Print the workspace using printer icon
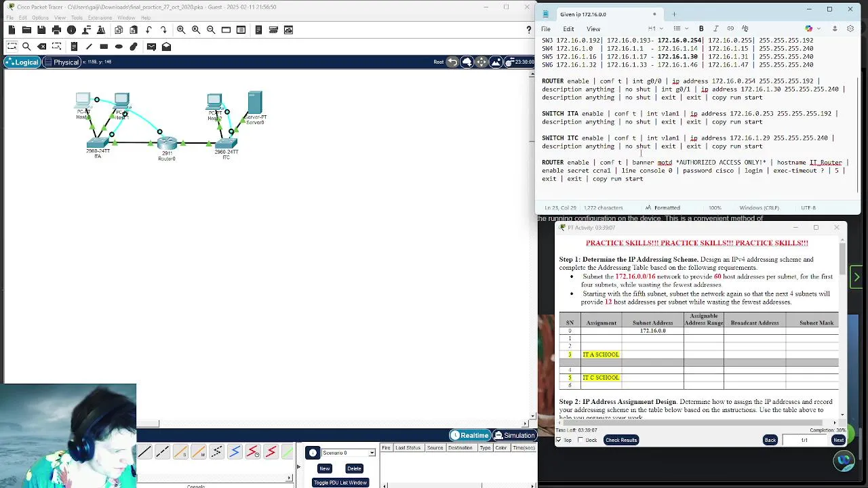The height and width of the screenshot is (488, 868). pos(56,30)
